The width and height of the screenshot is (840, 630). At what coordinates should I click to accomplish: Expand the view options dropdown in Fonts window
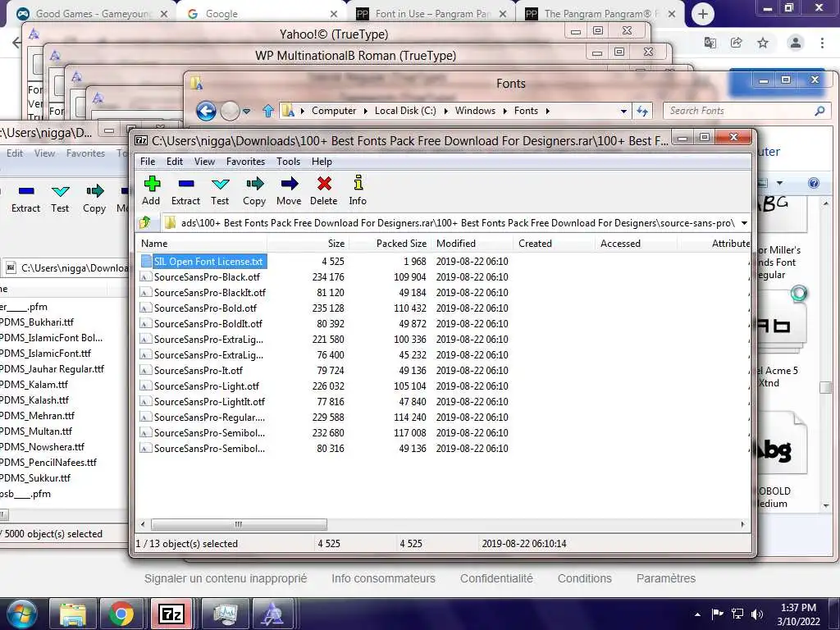(779, 183)
